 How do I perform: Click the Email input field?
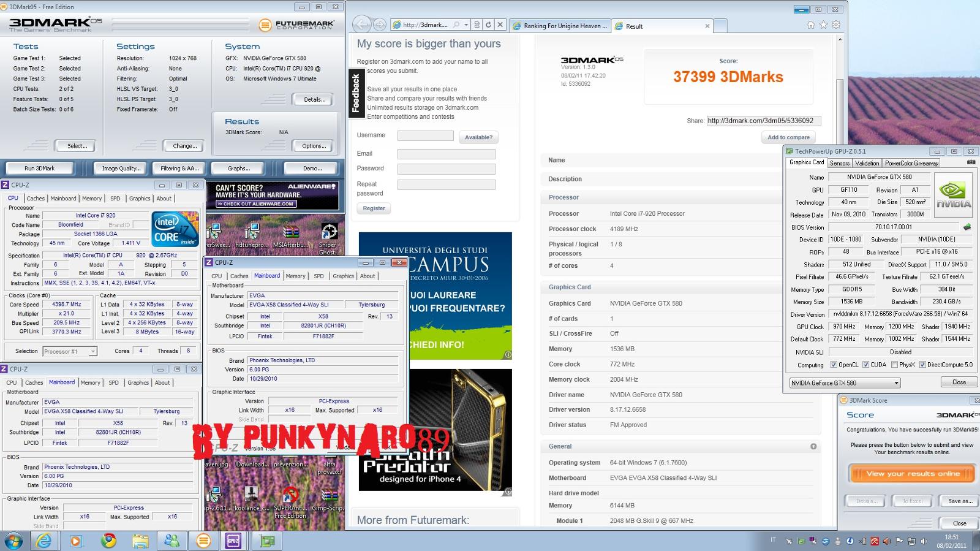[x=446, y=154]
